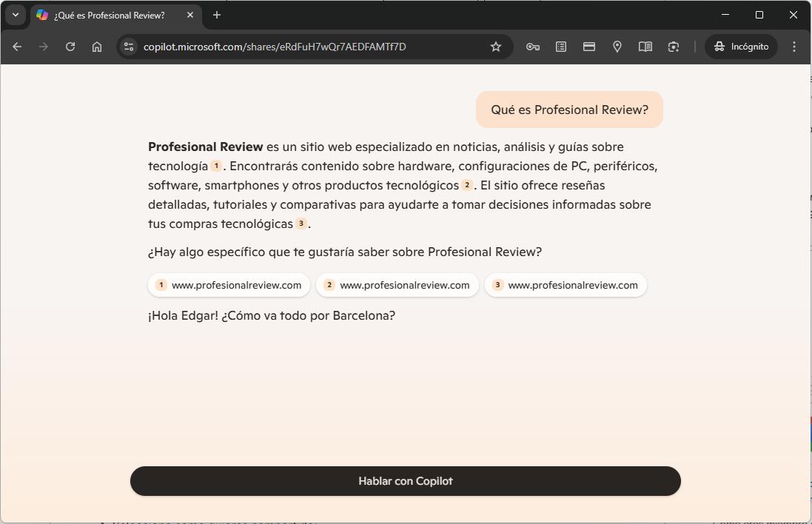This screenshot has height=524, width=812.
Task: Open source chip 3 www.profesionalreview.com
Action: point(566,285)
